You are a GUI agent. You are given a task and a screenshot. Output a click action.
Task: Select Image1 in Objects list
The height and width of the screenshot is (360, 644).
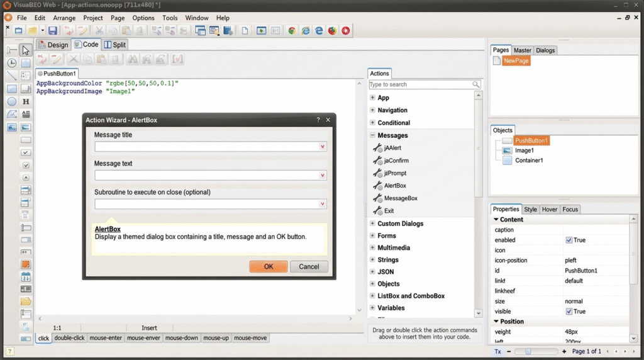[525, 150]
